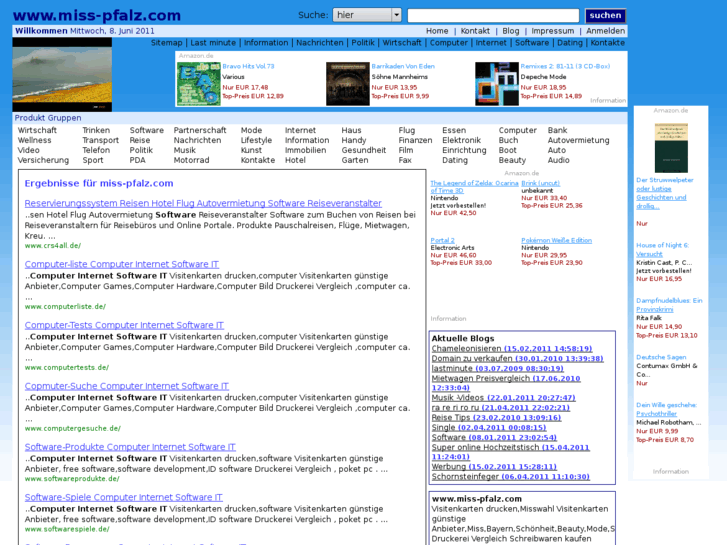Select Wirtschaft in the navigation bar
This screenshot has width=727, height=545.
click(402, 43)
